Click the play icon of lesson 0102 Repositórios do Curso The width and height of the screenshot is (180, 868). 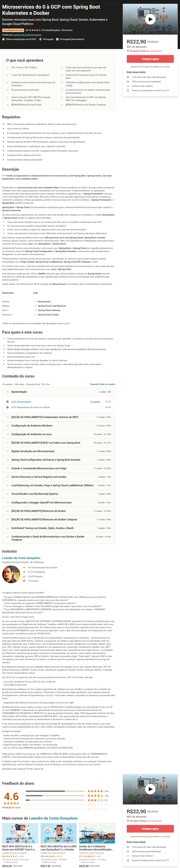tap(7, 407)
